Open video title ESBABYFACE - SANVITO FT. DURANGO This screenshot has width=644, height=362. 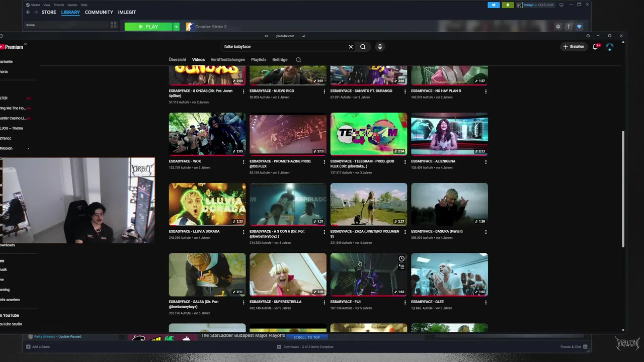(x=361, y=91)
